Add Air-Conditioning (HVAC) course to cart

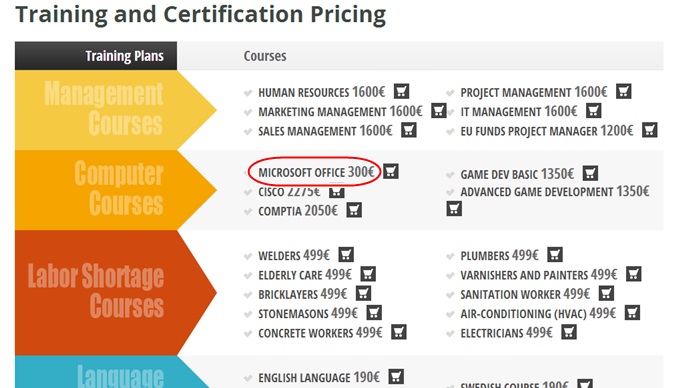[x=632, y=313]
